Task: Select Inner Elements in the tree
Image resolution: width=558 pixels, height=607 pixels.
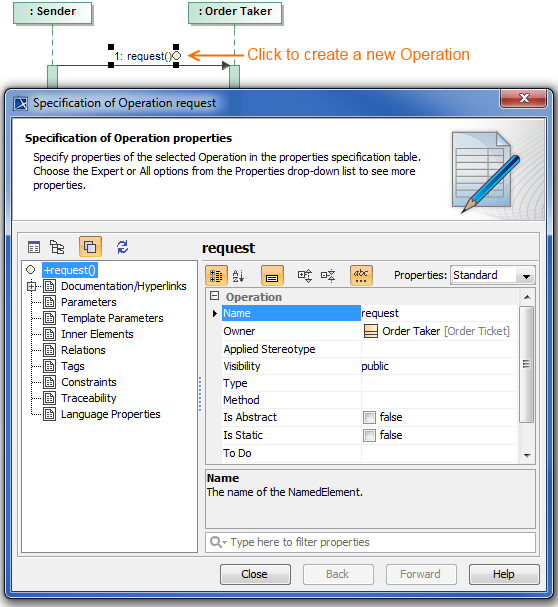Action: (x=97, y=334)
